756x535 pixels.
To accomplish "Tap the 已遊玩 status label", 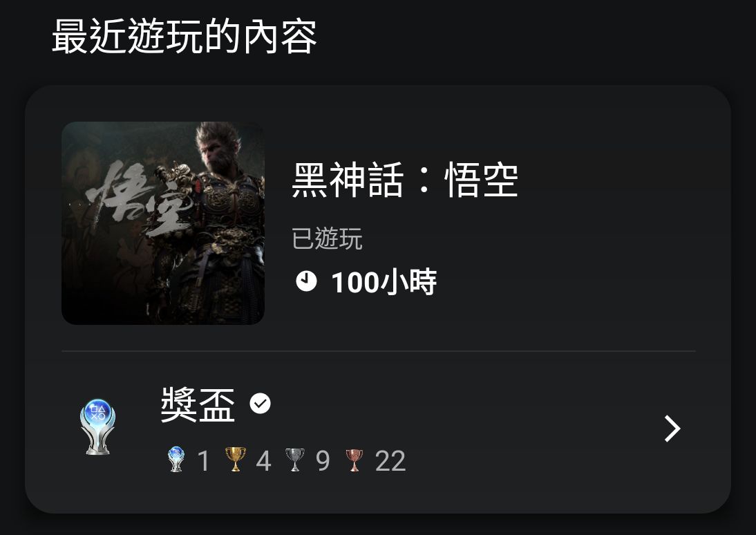I will point(327,238).
